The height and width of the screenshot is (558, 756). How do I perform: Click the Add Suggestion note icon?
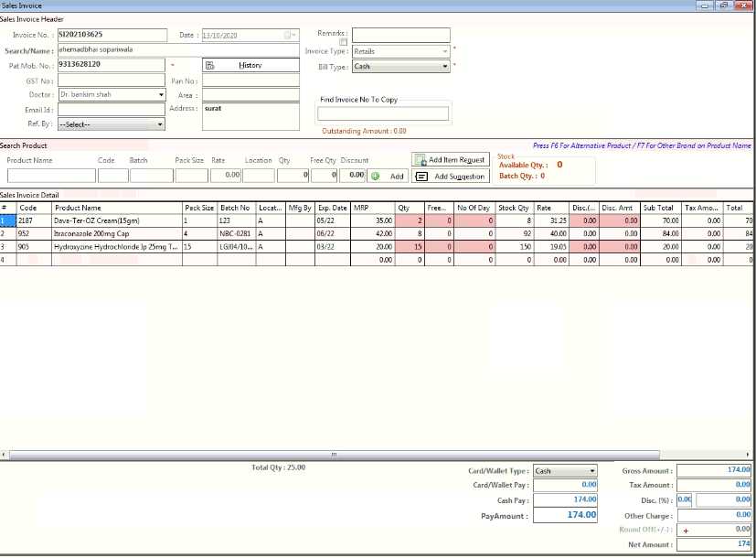421,177
